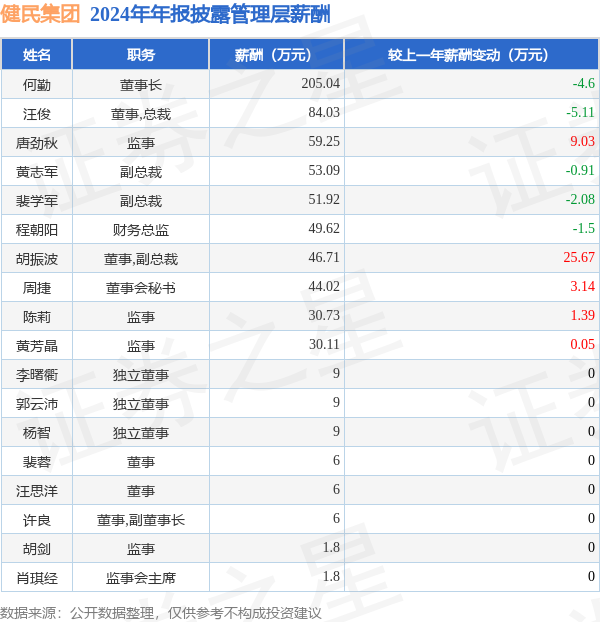Select name cell 周捷
The width and height of the screenshot is (600, 622).
(36, 288)
